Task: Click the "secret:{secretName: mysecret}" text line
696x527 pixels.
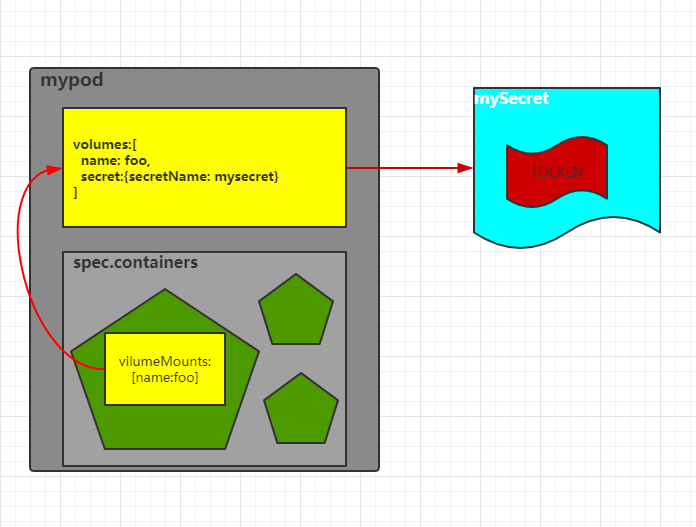Action: [x=179, y=177]
